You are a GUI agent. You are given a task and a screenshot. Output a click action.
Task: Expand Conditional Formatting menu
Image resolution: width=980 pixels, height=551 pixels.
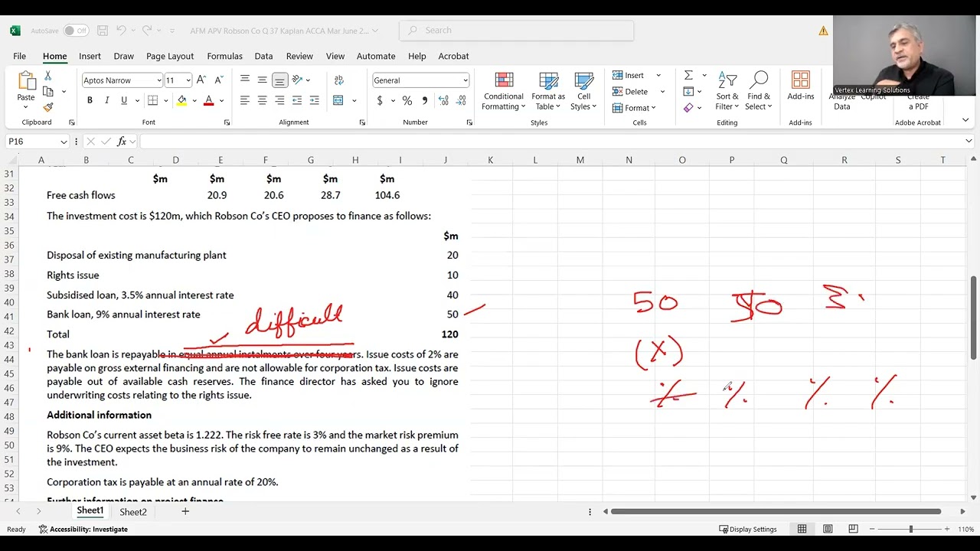504,92
